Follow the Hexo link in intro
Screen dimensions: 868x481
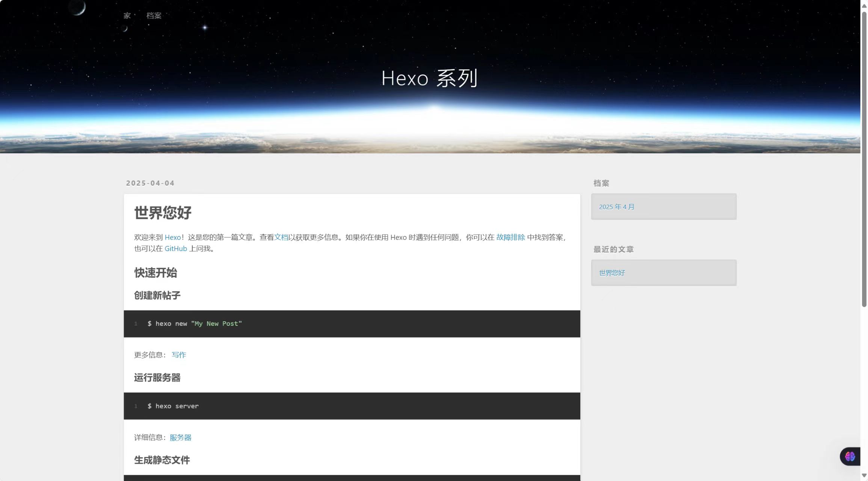point(173,237)
